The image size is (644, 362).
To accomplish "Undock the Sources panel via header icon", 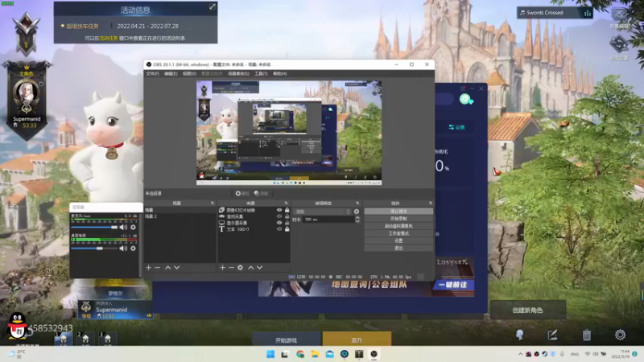I will 287,204.
